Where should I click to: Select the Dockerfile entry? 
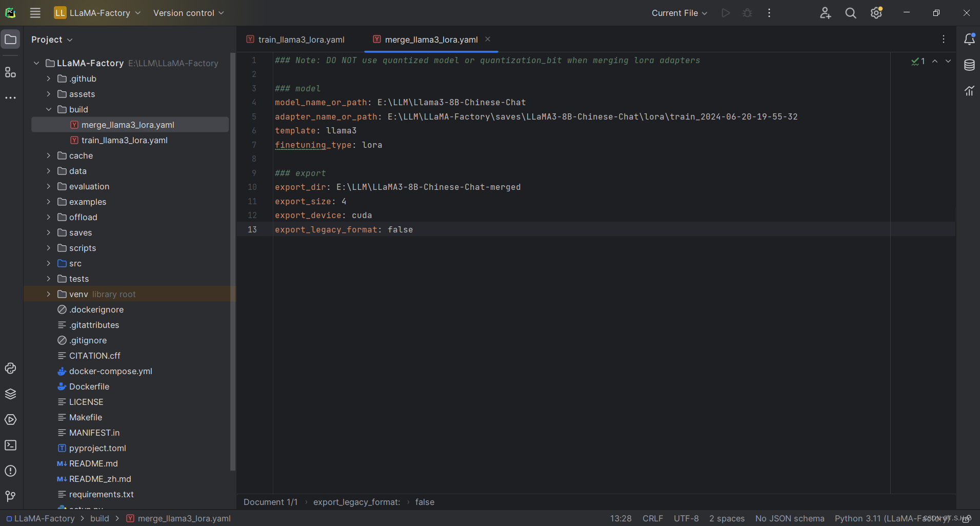pos(89,386)
